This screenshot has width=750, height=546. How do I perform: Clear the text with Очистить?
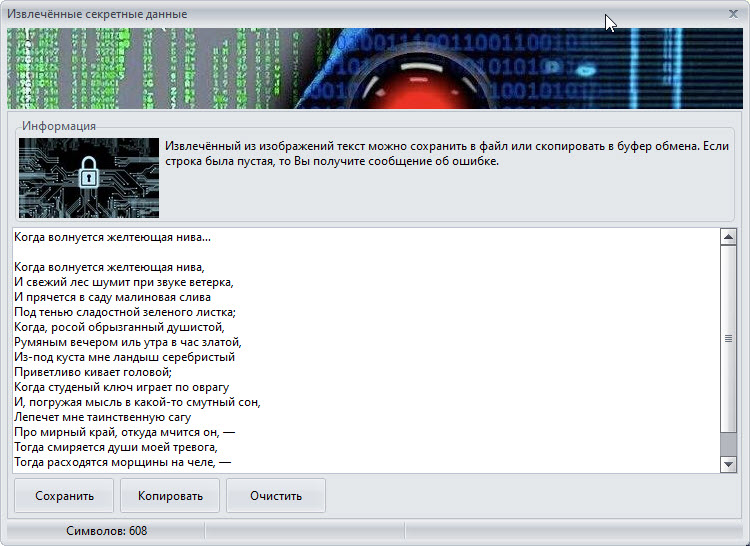pos(276,496)
